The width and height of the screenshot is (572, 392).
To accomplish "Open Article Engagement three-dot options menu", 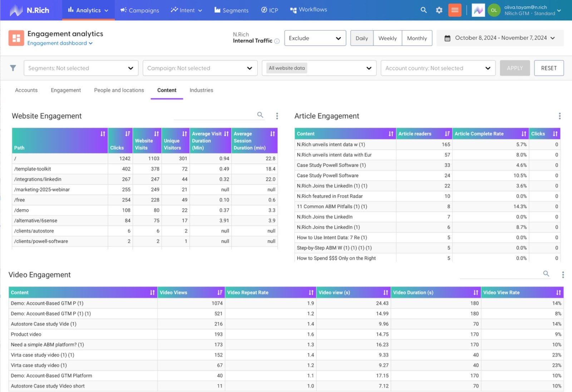I will pyautogui.click(x=559, y=116).
